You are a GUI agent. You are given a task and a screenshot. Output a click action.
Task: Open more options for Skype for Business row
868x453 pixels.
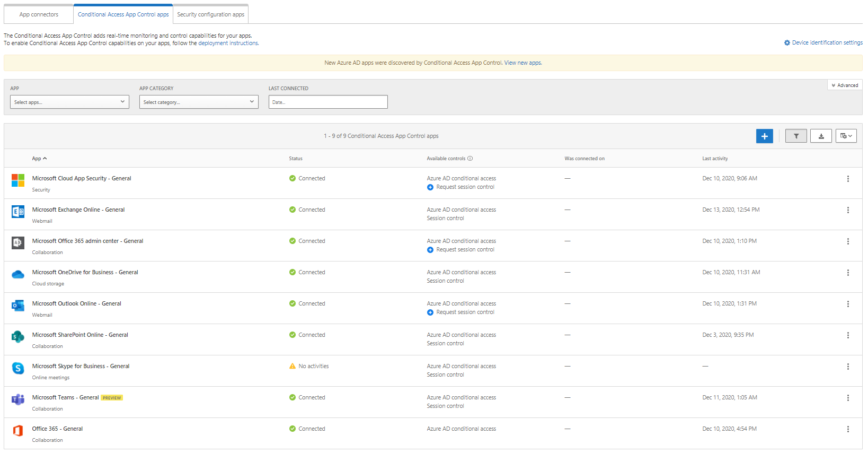pyautogui.click(x=848, y=367)
